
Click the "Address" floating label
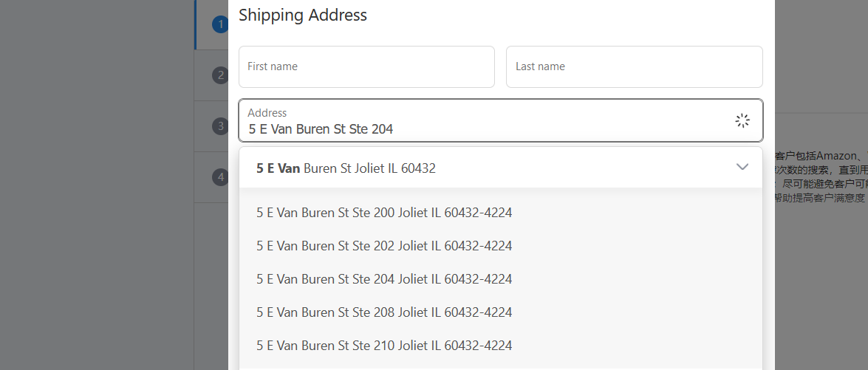[x=267, y=113]
